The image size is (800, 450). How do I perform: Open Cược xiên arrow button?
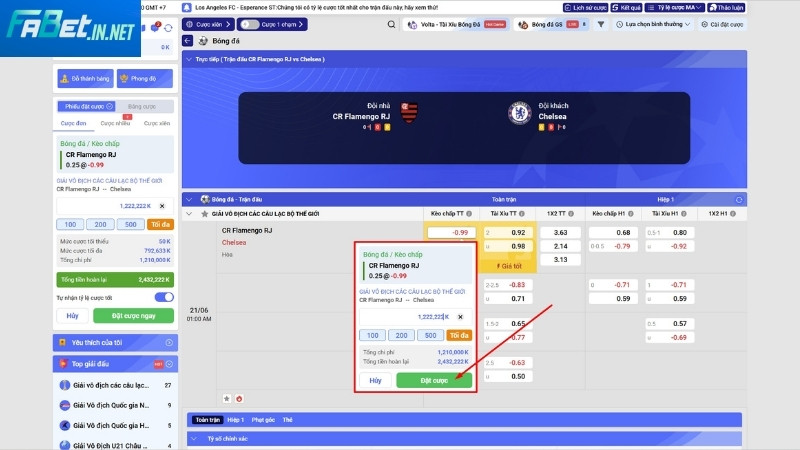(208, 24)
